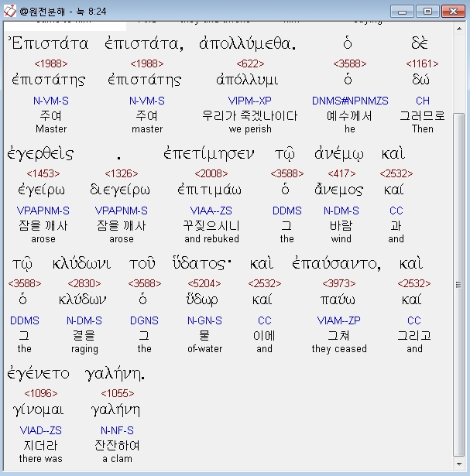The width and height of the screenshot is (470, 476).
Task: Click the Greek word ἀπολλύμεθα
Action: pyautogui.click(x=248, y=43)
